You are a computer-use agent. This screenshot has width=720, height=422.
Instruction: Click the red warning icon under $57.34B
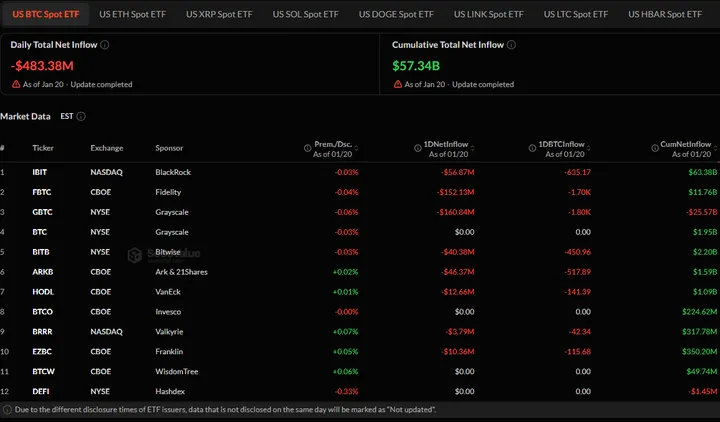click(x=397, y=84)
